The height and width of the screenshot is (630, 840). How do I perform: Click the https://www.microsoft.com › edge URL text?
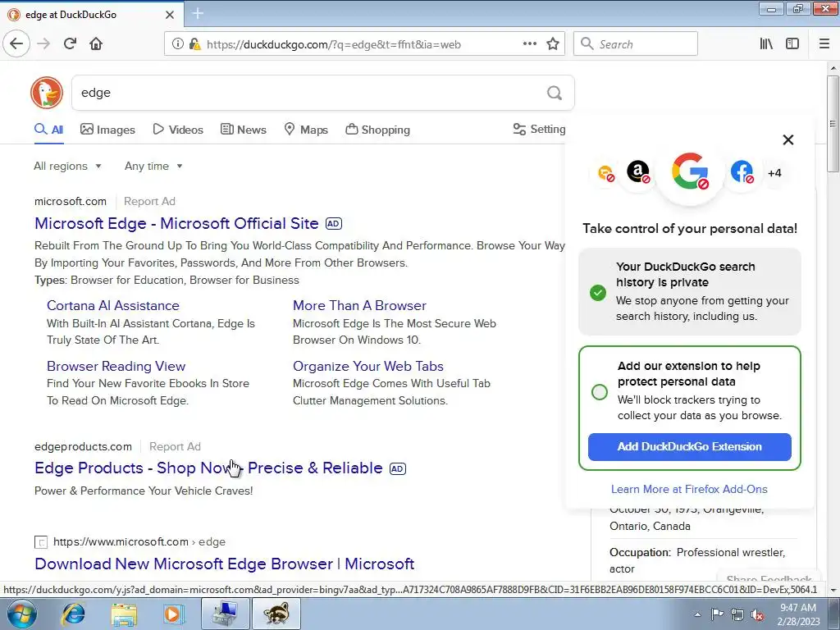[139, 541]
